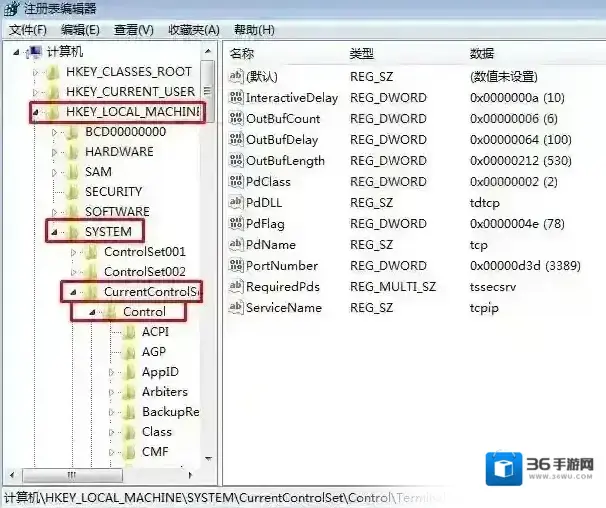Click the BCD00000000 folder icon
The image size is (606, 508).
[71, 132]
